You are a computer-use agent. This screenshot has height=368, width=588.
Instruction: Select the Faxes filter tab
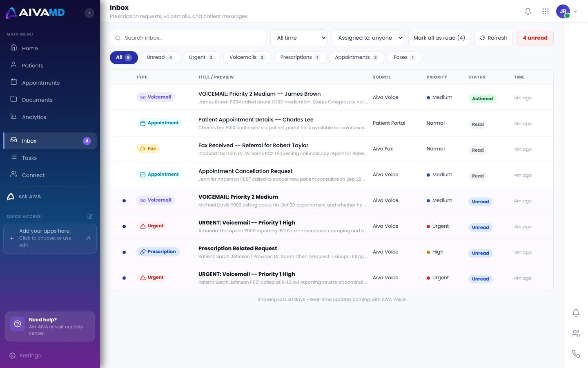click(405, 58)
